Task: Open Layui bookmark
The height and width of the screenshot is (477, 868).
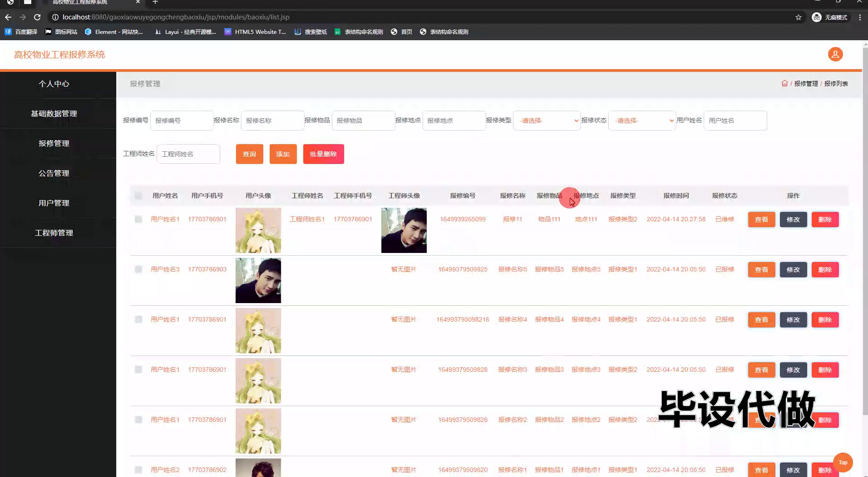Action: tap(185, 32)
